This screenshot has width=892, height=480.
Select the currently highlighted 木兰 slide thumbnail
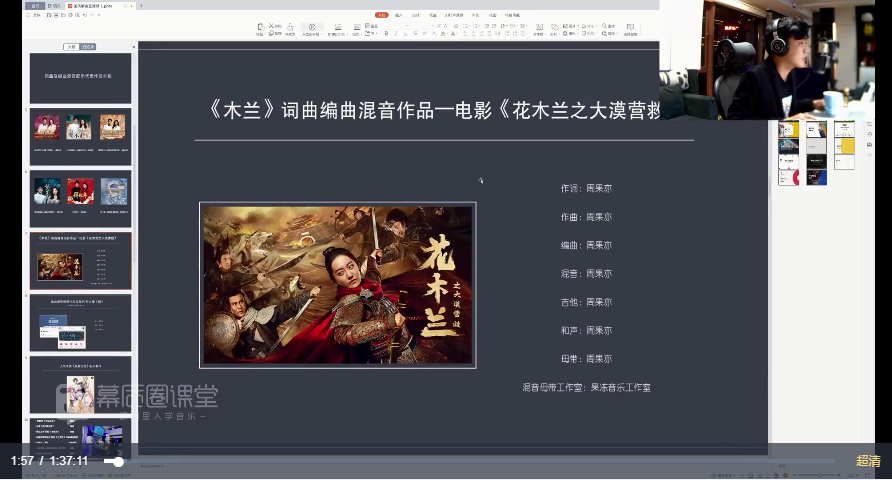[x=80, y=260]
